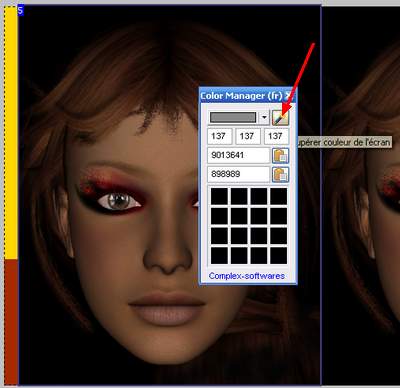Select the first 137 red value field

[x=219, y=136]
